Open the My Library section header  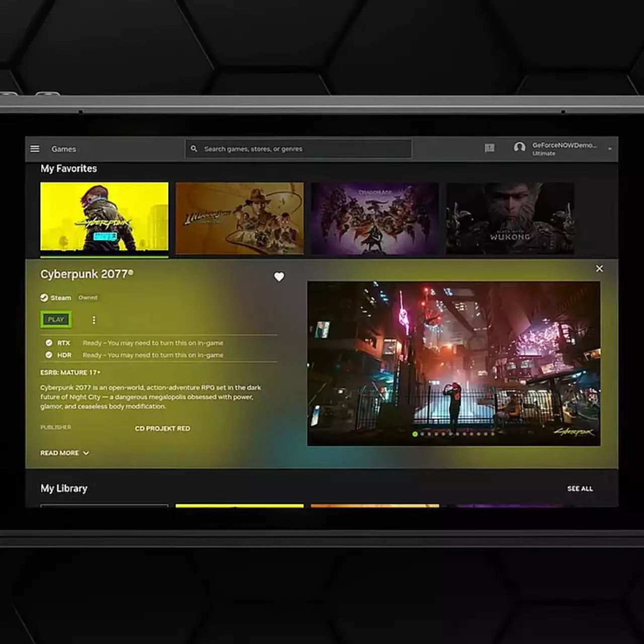(x=63, y=488)
